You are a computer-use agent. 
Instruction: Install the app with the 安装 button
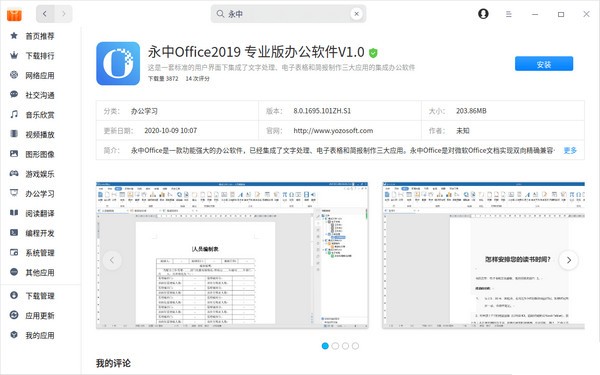click(x=544, y=64)
